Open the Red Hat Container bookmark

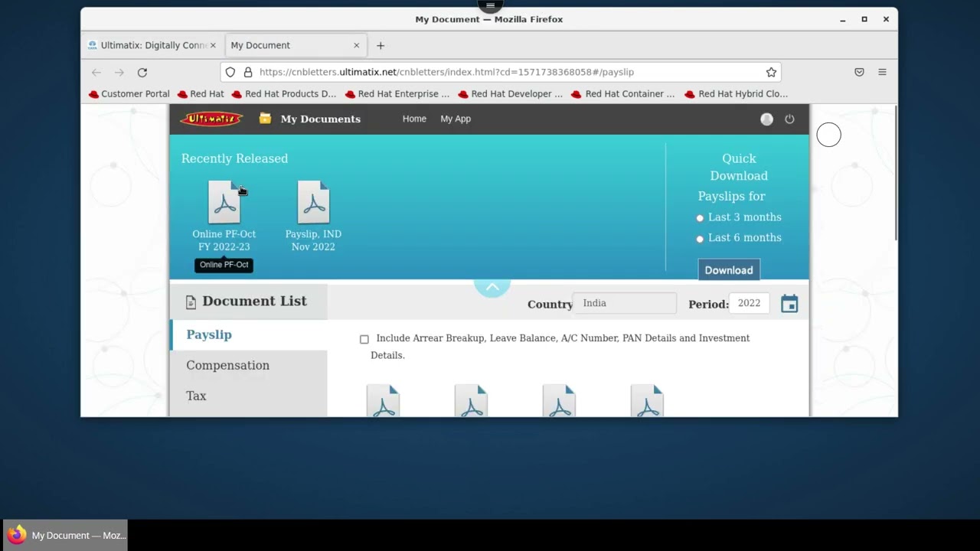point(624,94)
